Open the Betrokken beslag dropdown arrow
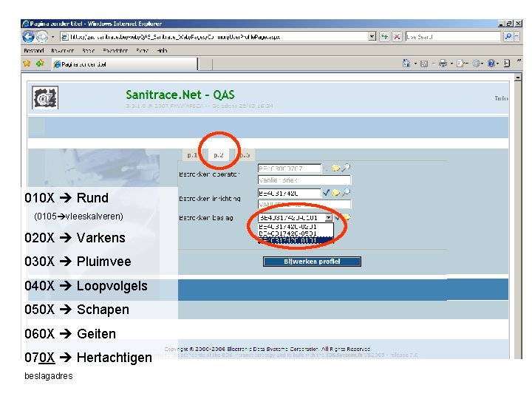The image size is (532, 399). point(328,218)
